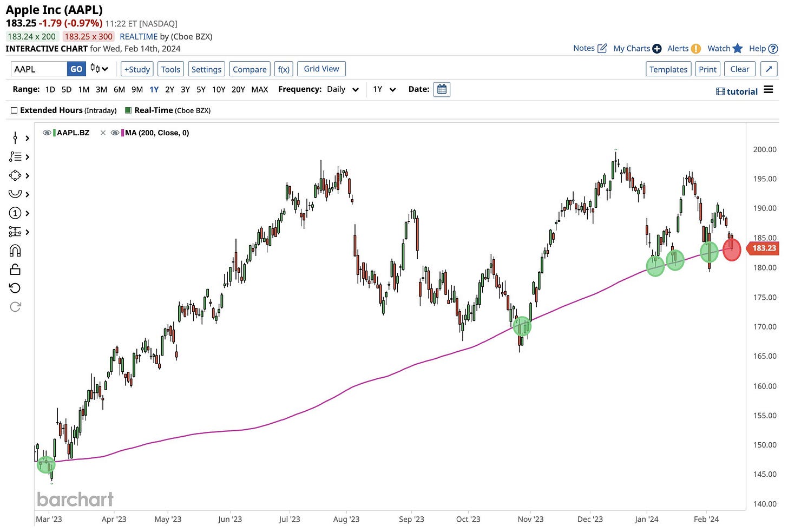Open the Notes edit icon
The height and width of the screenshot is (532, 788).
[602, 48]
